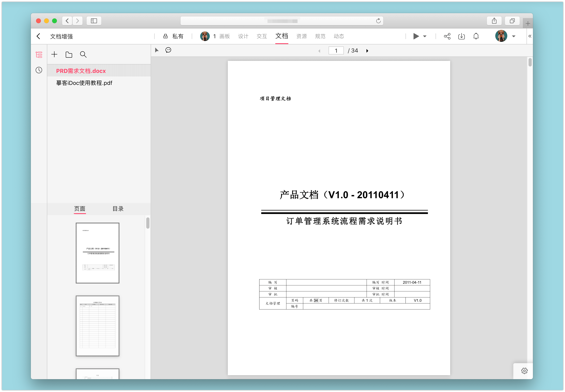Screen dimensions: 565x392
Task: Click the V1.0 version cell
Action: point(418,300)
